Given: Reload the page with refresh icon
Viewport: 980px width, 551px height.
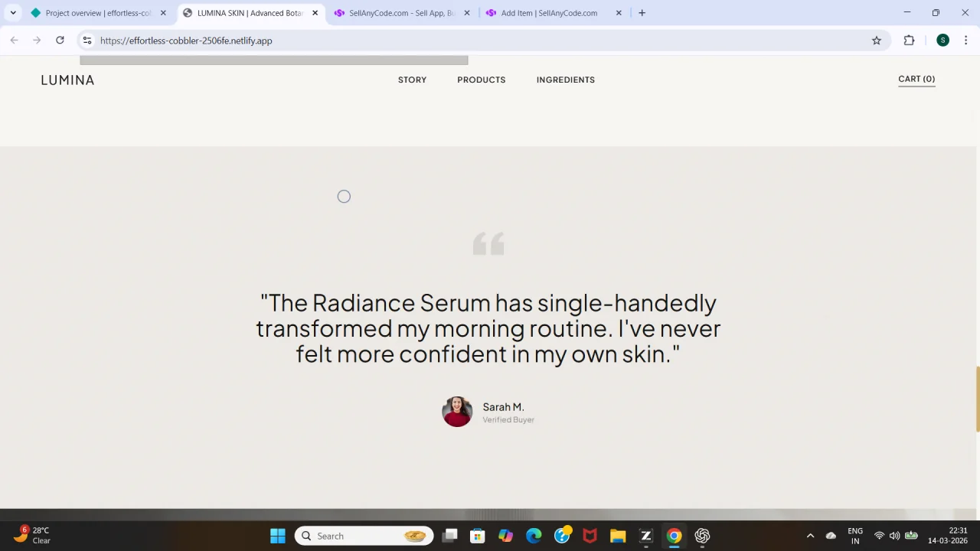Looking at the screenshot, I should coord(60,41).
